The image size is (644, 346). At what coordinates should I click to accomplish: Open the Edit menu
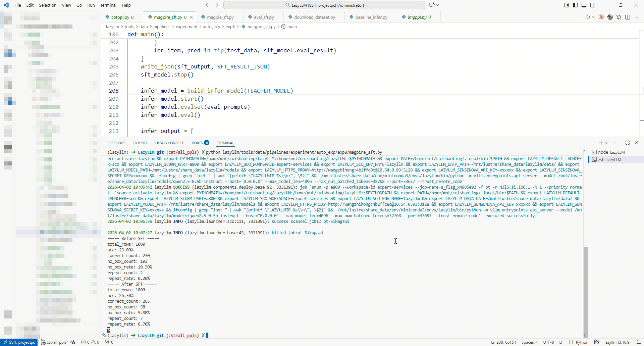coord(30,5)
